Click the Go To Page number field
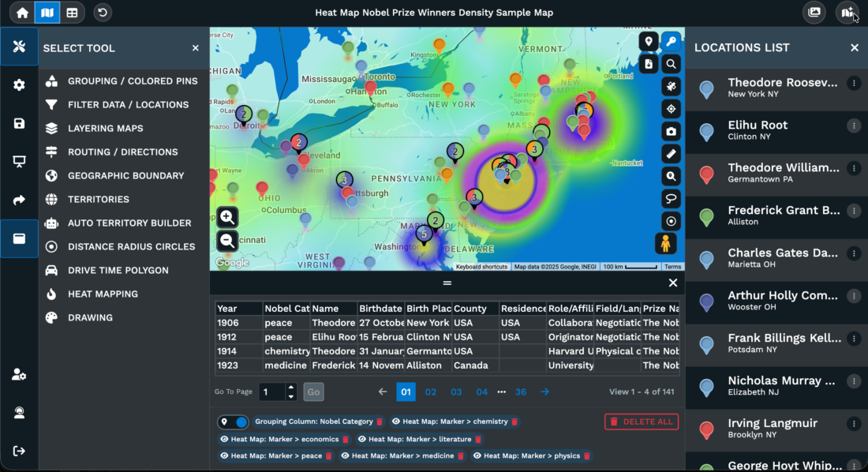The image size is (868, 472). [271, 392]
